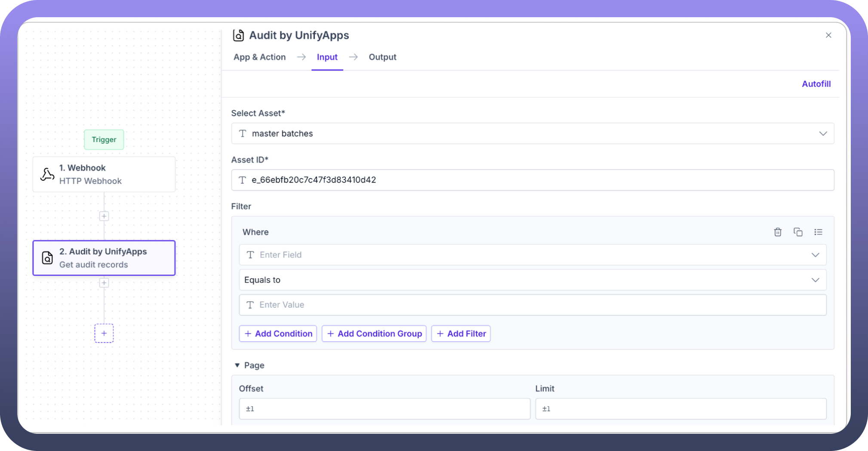This screenshot has width=868, height=451.
Task: Click the text type icon in Select Asset
Action: (x=243, y=133)
